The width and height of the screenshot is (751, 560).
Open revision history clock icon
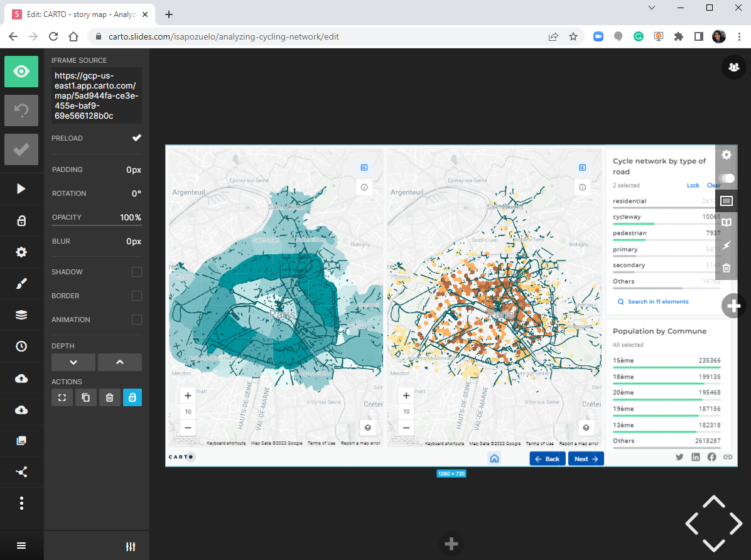coord(21,347)
